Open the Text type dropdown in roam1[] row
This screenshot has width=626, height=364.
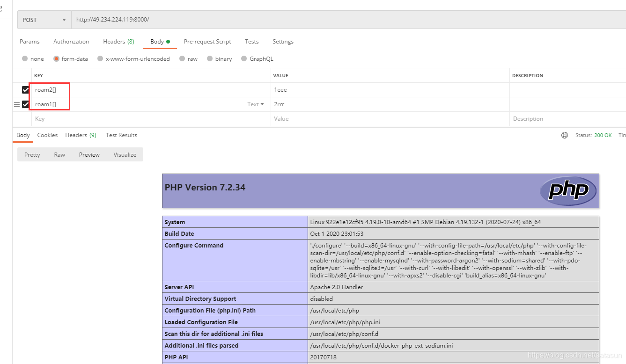pos(256,104)
